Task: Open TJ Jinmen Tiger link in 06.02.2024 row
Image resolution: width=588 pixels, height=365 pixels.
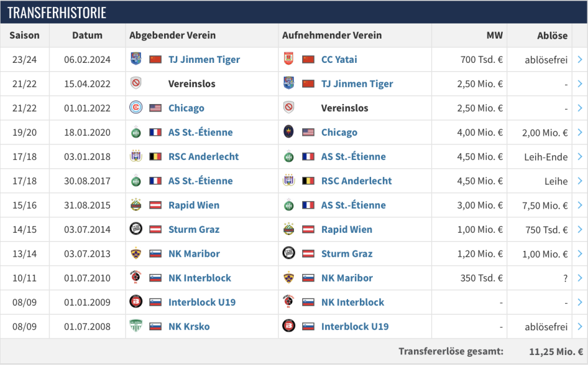Action: pos(204,59)
